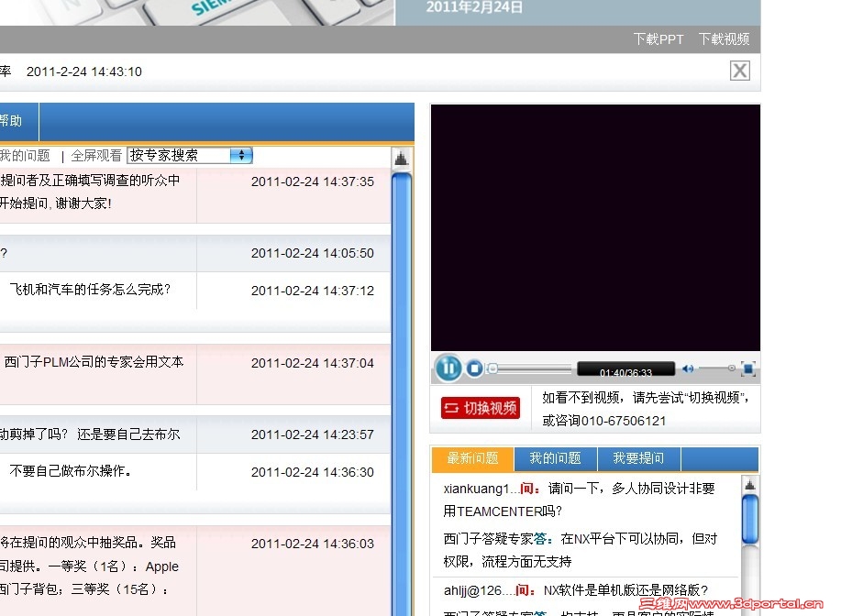Select timestamp 2011-02-24 14:36:03

pos(312,544)
